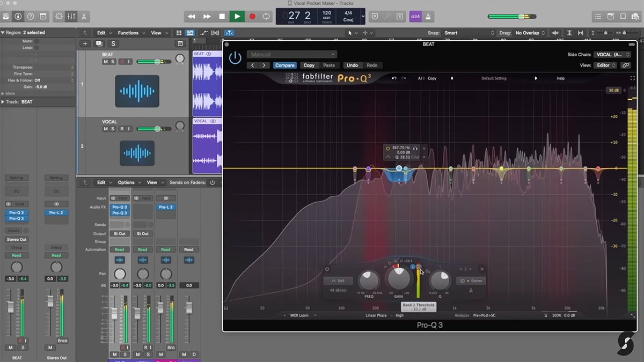The width and height of the screenshot is (644, 362).
Task: Click the Duplicate Track icon
Action: click(x=99, y=43)
